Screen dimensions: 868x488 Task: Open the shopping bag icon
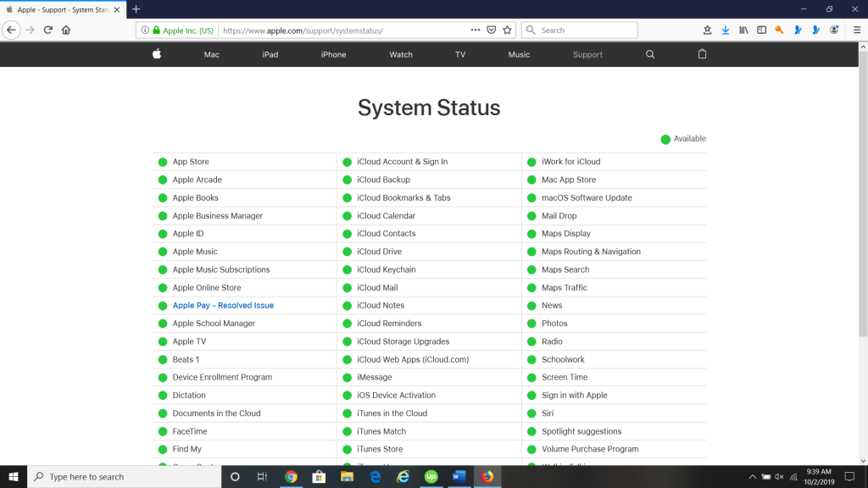coord(702,53)
